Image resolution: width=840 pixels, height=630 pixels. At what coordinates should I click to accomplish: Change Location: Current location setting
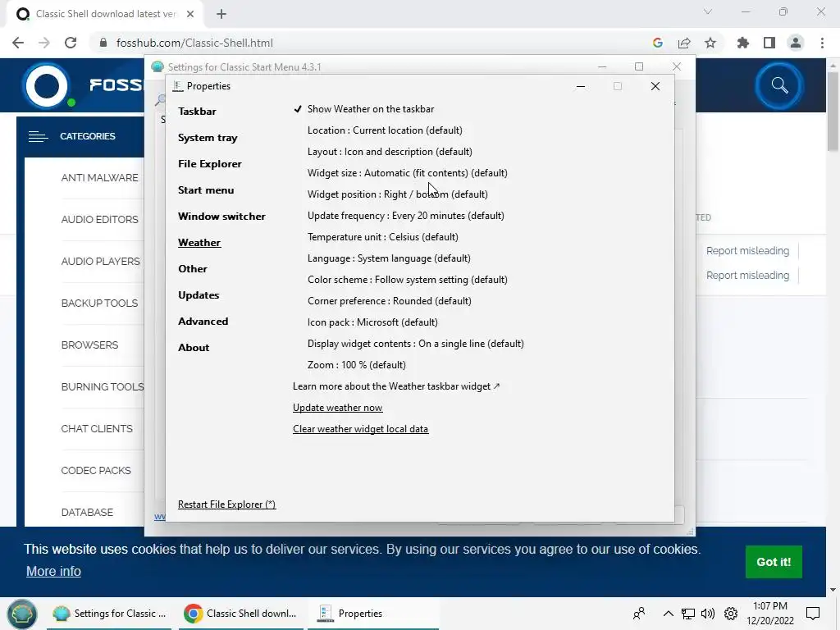pos(385,130)
